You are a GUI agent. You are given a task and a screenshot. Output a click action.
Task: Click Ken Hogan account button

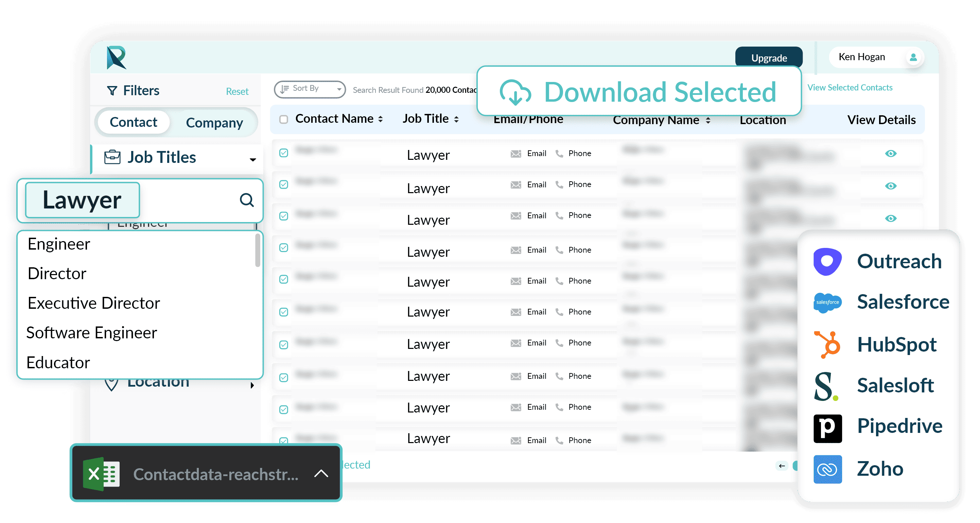(x=876, y=57)
